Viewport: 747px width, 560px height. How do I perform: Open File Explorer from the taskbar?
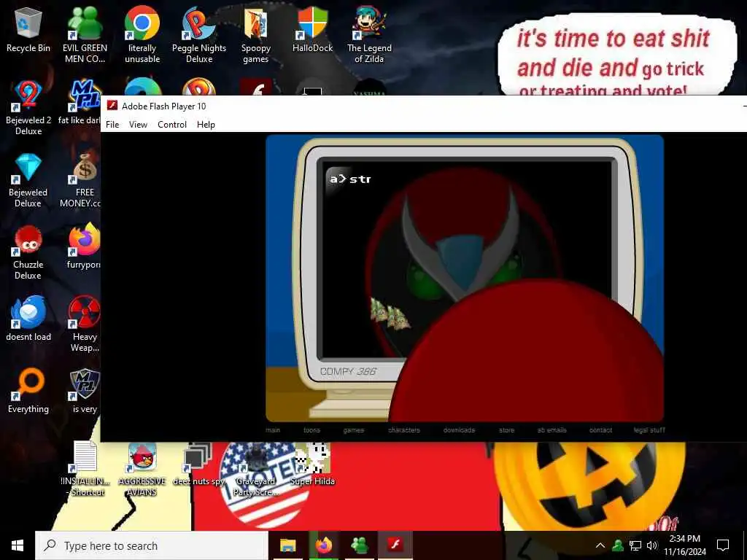pyautogui.click(x=287, y=545)
